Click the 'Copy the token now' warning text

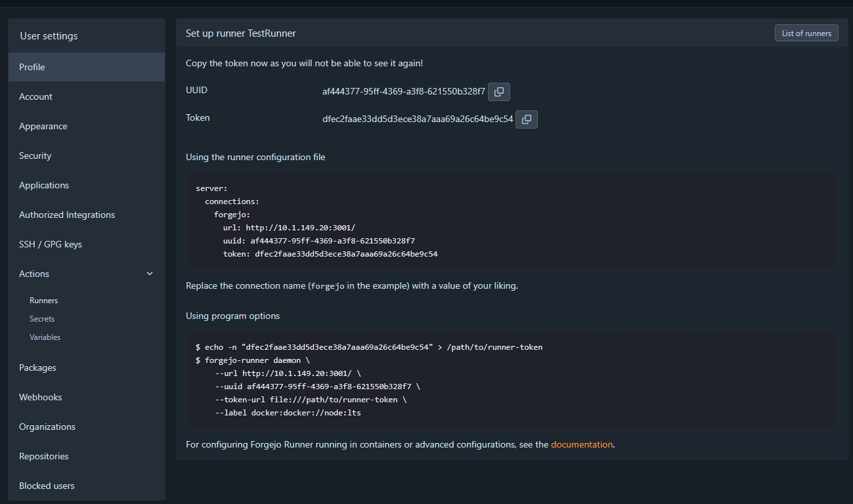click(x=305, y=63)
